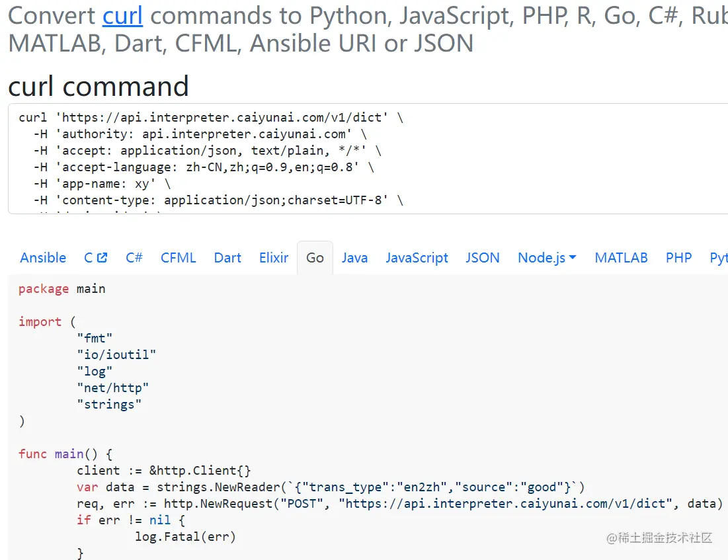
Task: Click the external-link icon beside C
Action: coord(102,258)
